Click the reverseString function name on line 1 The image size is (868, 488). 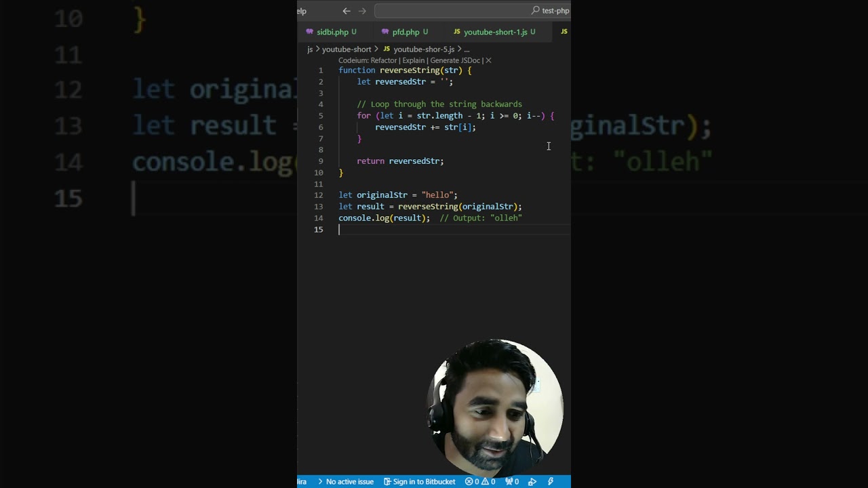click(410, 70)
